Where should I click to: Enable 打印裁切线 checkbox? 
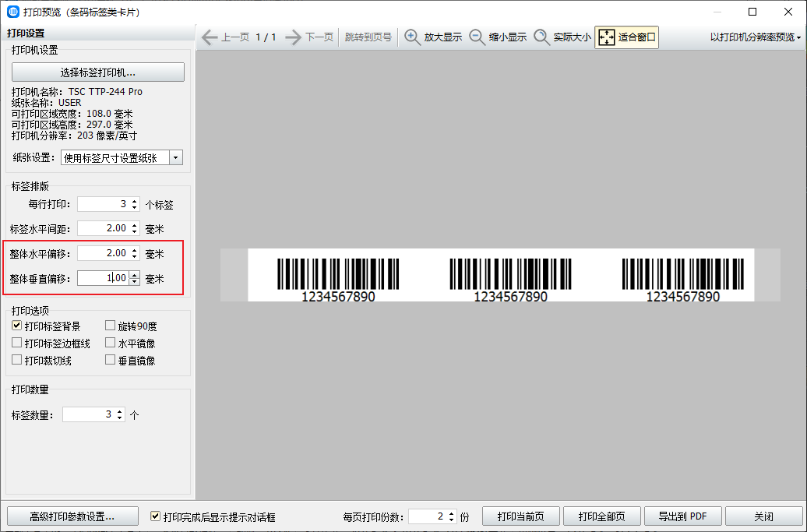[17, 360]
